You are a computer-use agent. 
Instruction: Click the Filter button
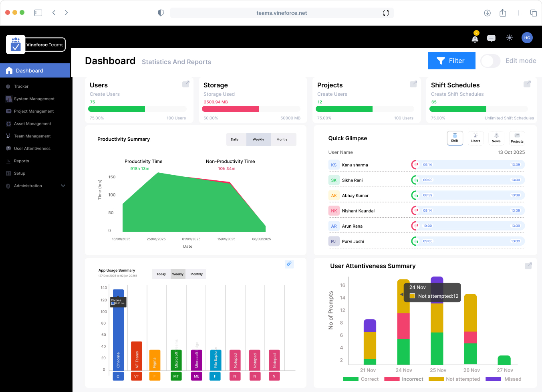click(451, 61)
